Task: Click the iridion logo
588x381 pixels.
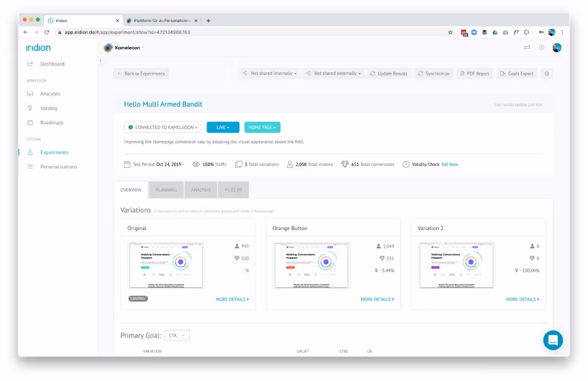Action: [x=38, y=48]
